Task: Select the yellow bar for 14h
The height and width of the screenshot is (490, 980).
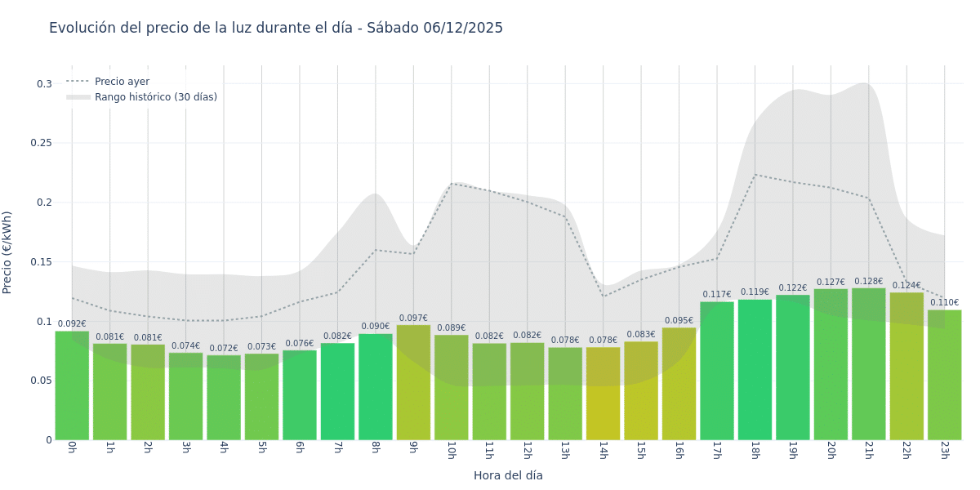Action: click(x=603, y=394)
